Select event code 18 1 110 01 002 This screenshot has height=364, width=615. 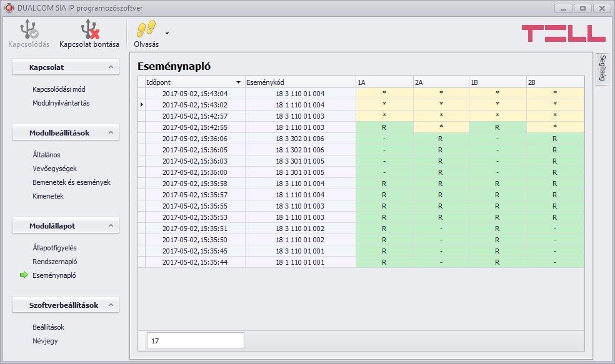pos(300,240)
